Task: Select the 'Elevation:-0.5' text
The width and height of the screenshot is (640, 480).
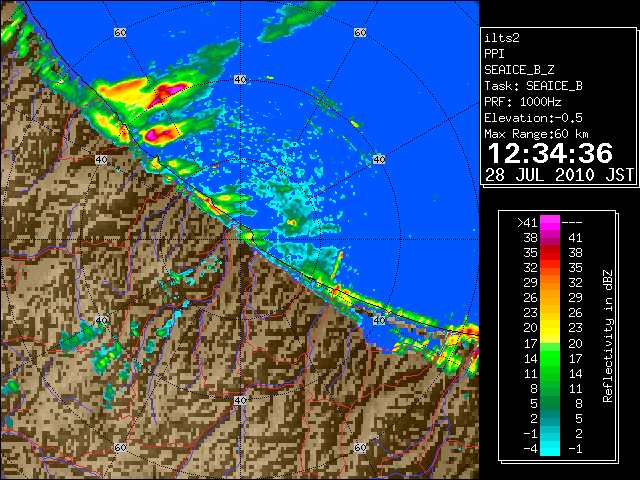Action: coord(533,118)
